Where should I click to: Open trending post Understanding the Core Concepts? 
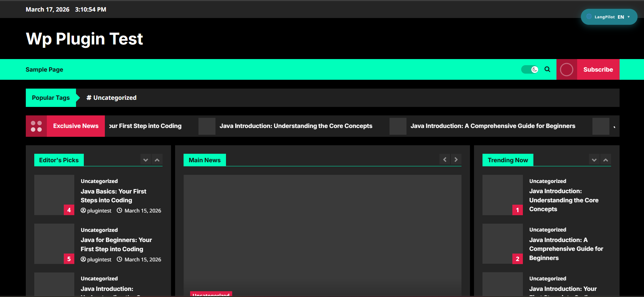[564, 200]
